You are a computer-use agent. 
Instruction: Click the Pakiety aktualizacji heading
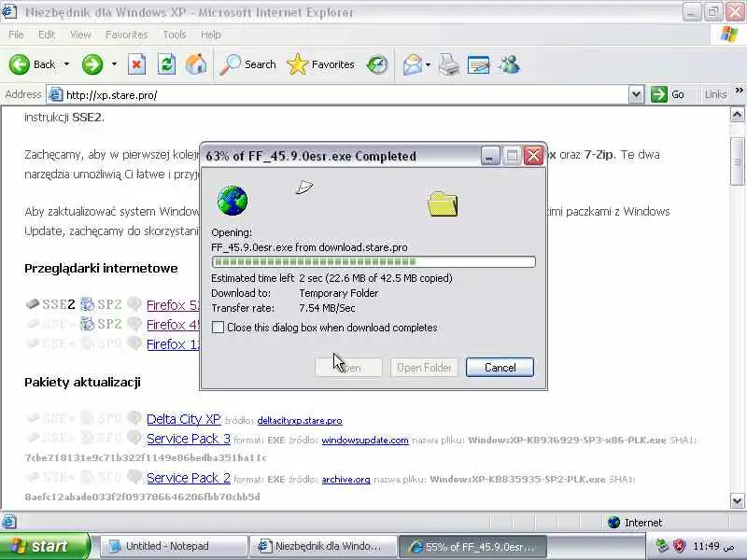82,382
